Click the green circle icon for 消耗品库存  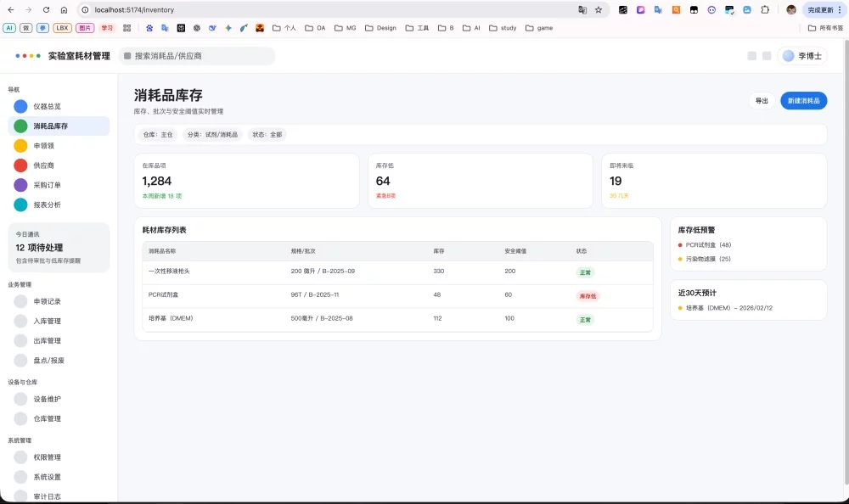coord(20,126)
